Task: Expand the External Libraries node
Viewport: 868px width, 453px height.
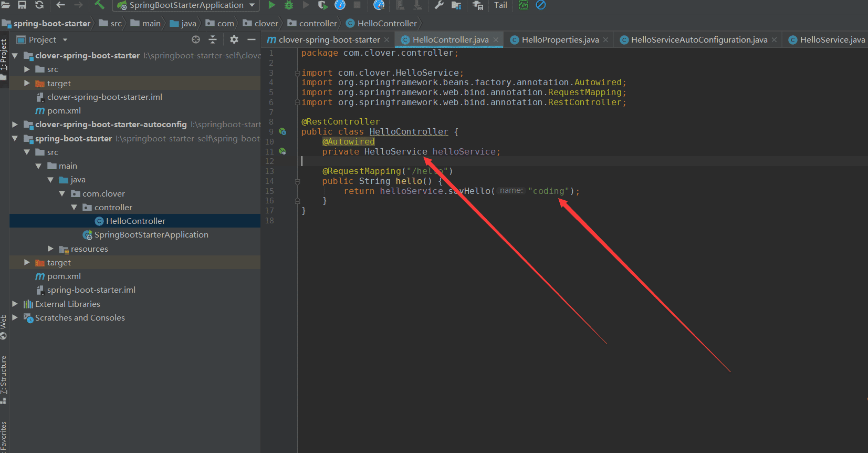Action: 15,304
